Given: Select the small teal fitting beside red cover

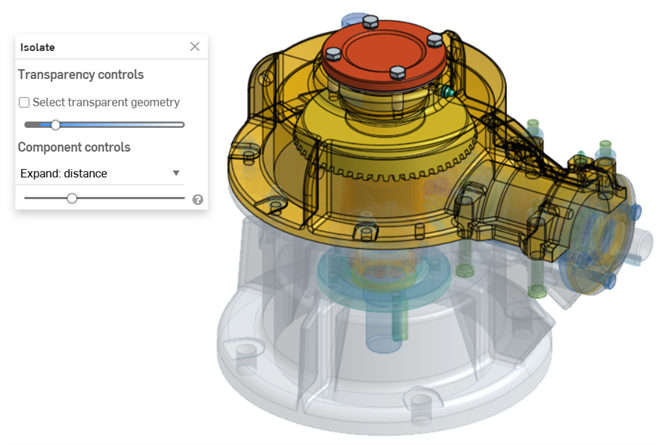Looking at the screenshot, I should [x=445, y=91].
